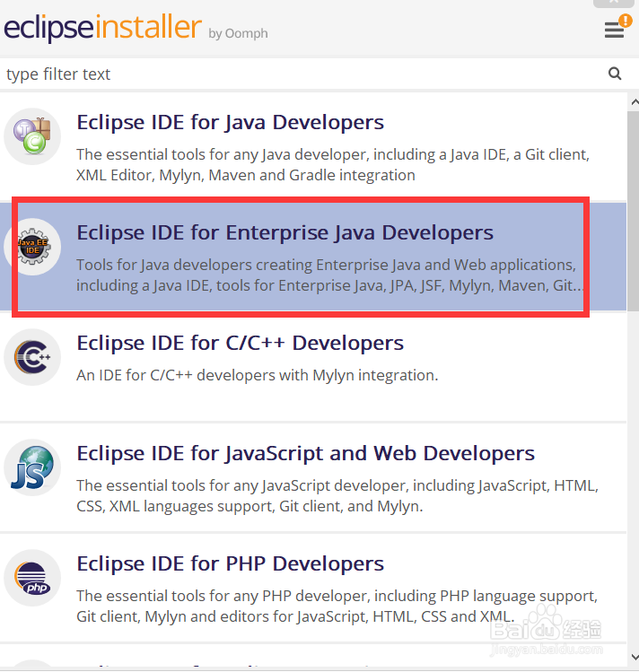Click the eclipse installer logo
This screenshot has width=639, height=672.
(x=102, y=28)
